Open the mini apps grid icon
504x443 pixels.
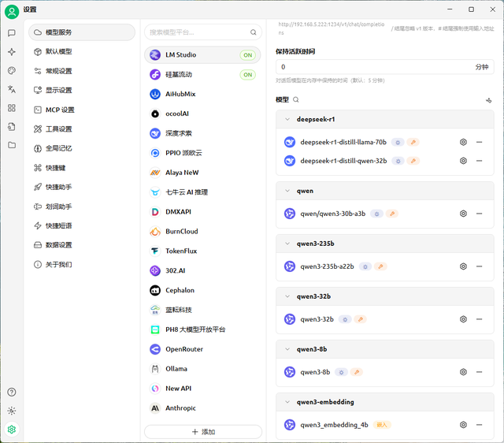[x=12, y=108]
